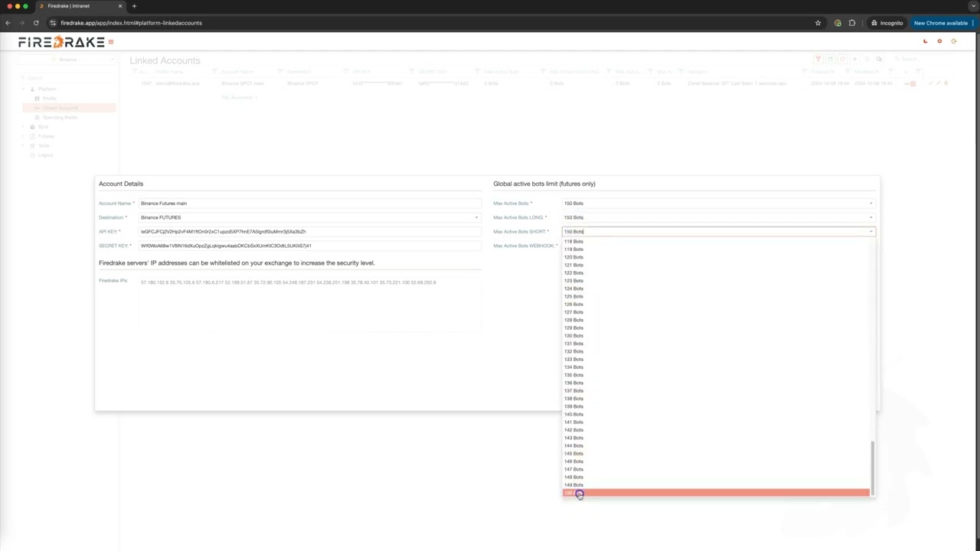Click the logout icon in header
The height and width of the screenshot is (551, 980).
tap(954, 41)
